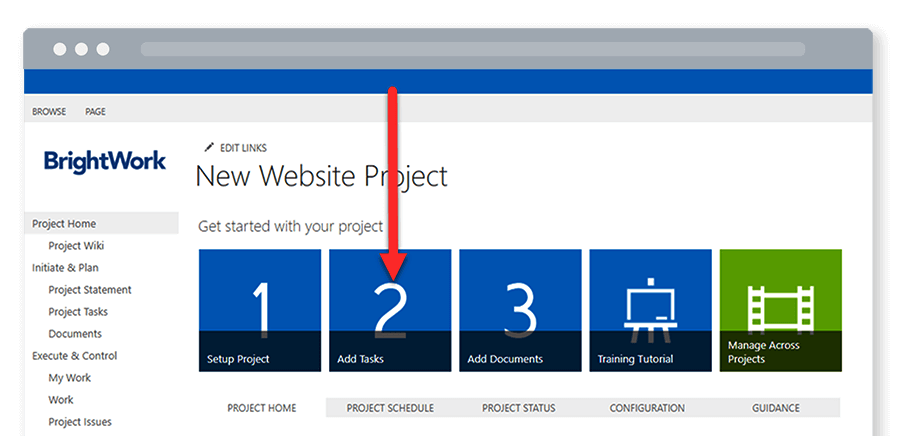Screen dimensions: 900x436
Task: Open the Add Documents tile
Action: (x=520, y=310)
